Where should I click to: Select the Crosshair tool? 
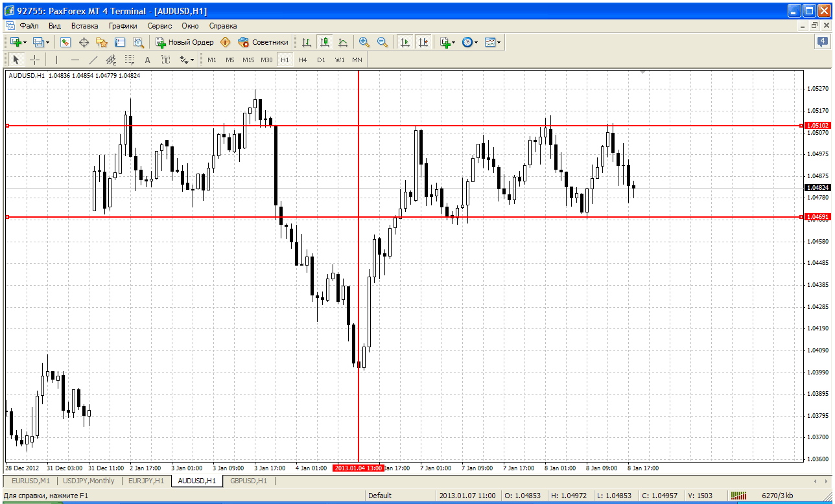(34, 60)
